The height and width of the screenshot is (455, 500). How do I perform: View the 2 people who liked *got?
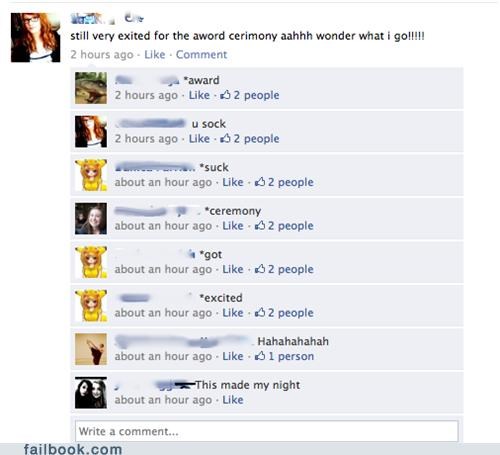point(291,269)
